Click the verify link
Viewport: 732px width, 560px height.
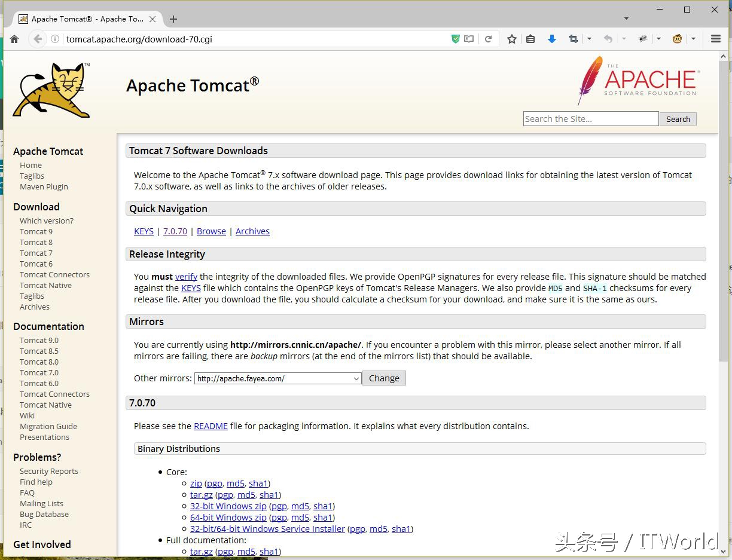(x=186, y=277)
